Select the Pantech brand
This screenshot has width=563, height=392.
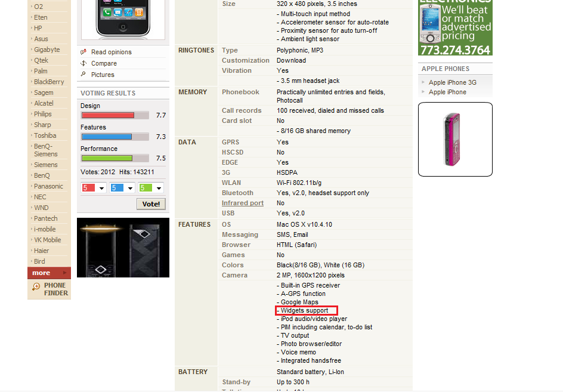pos(45,219)
